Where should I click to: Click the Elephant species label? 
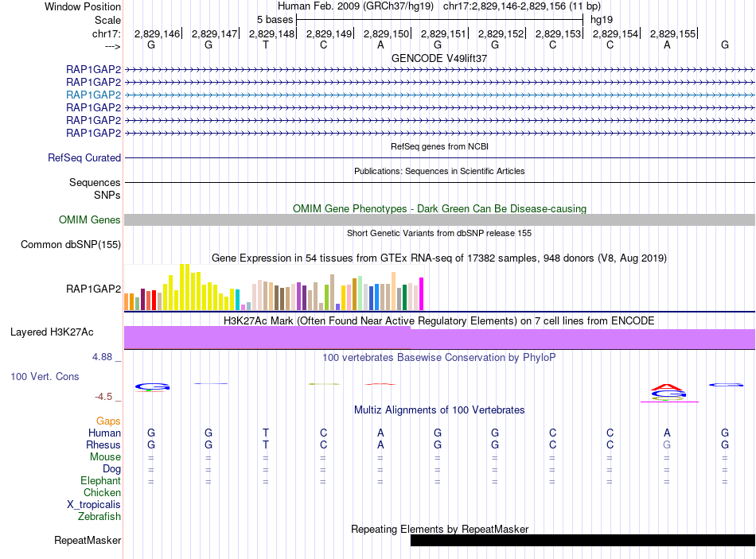click(x=101, y=480)
